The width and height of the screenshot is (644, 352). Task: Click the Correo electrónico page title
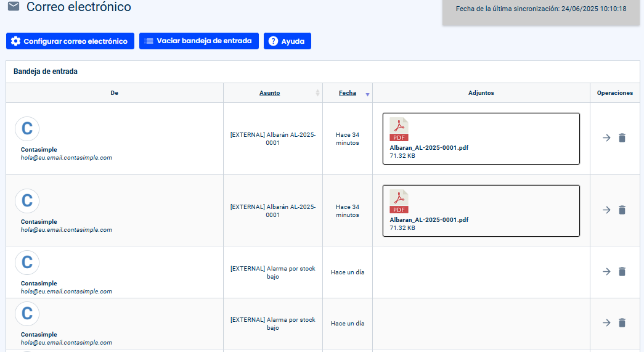pyautogui.click(x=79, y=7)
